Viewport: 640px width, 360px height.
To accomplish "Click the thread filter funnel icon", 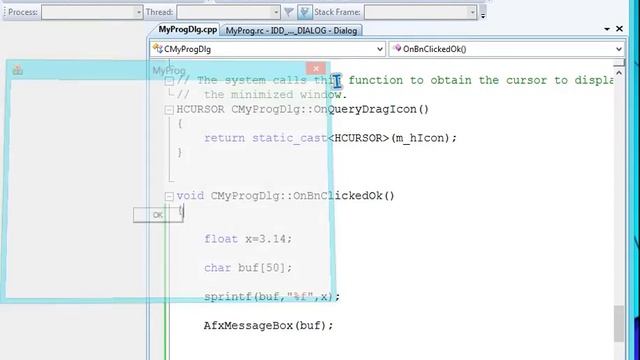I will tap(289, 12).
